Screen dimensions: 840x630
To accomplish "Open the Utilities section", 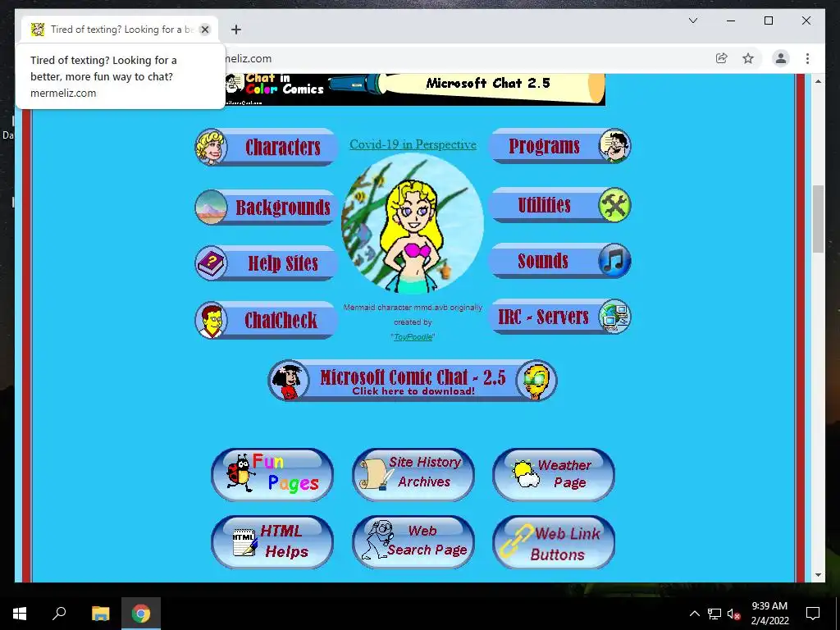I will pyautogui.click(x=560, y=204).
